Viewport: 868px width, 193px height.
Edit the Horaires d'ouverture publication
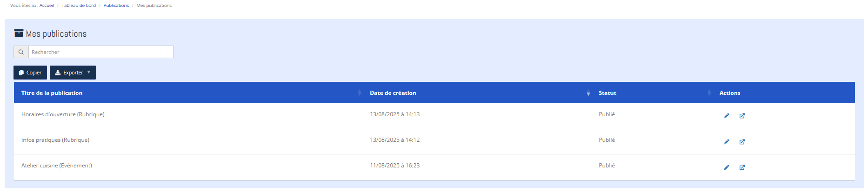point(727,116)
